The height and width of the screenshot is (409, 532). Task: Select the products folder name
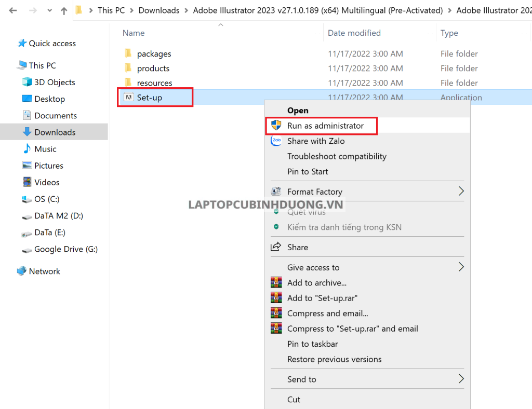(x=153, y=69)
